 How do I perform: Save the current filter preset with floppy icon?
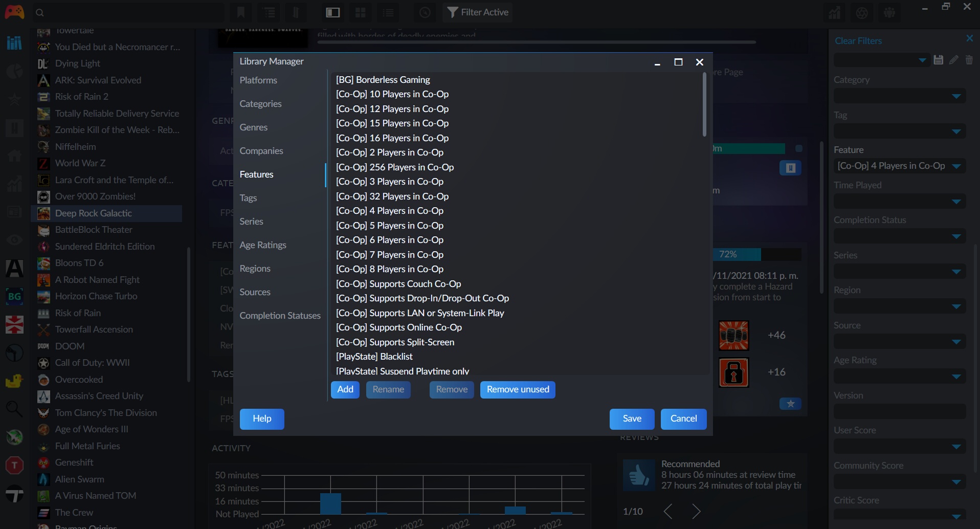click(x=938, y=60)
